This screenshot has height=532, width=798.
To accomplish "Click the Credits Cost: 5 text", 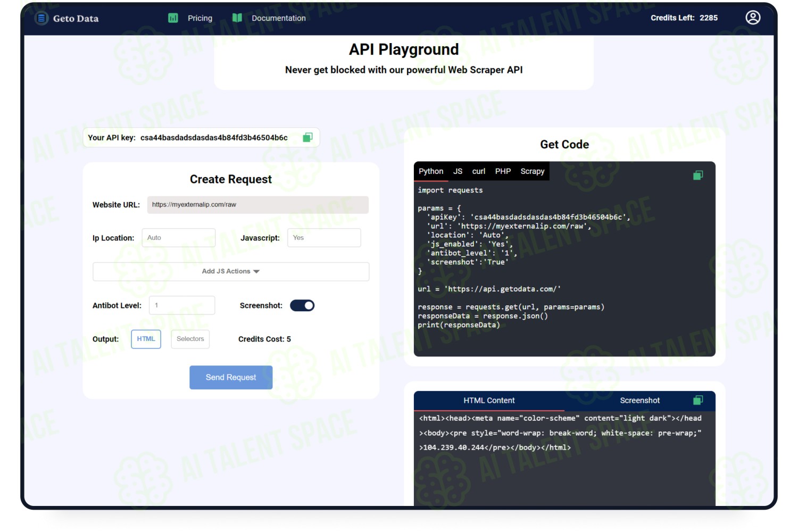I will coord(264,339).
